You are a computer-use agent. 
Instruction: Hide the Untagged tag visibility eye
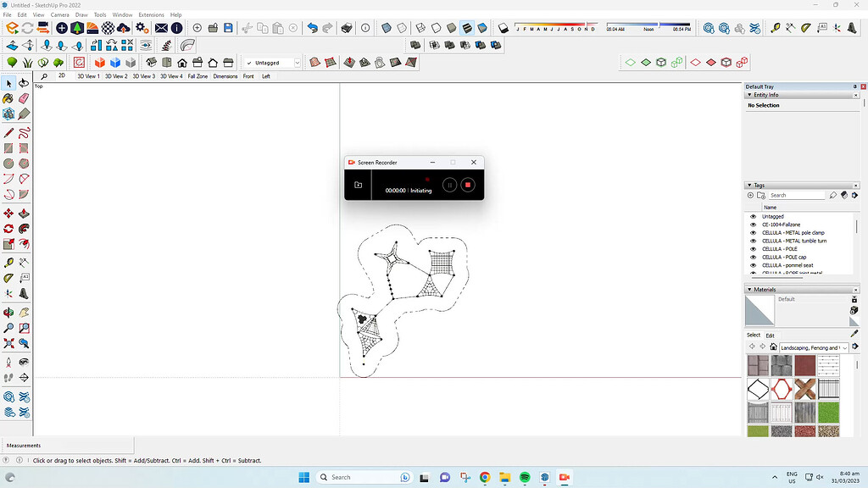pyautogui.click(x=753, y=217)
